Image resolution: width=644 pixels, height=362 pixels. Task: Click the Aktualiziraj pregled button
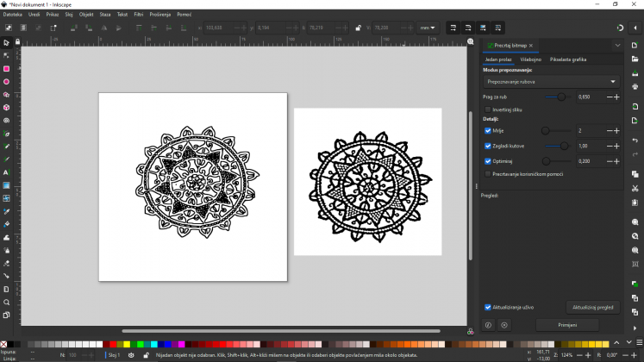click(x=593, y=307)
